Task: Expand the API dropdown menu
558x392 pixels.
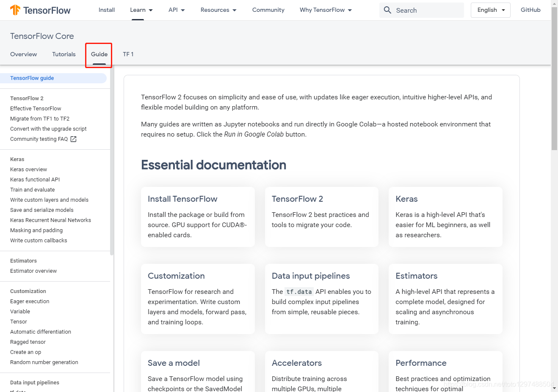Action: tap(177, 10)
